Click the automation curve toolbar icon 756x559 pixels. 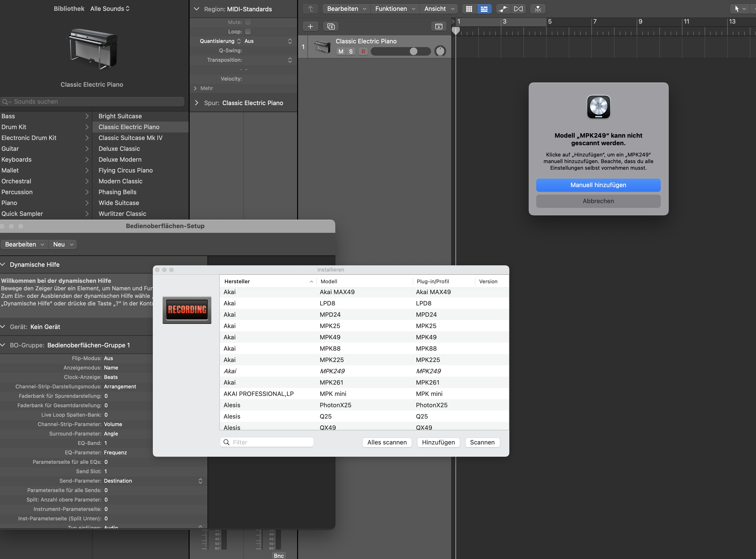coord(503,9)
